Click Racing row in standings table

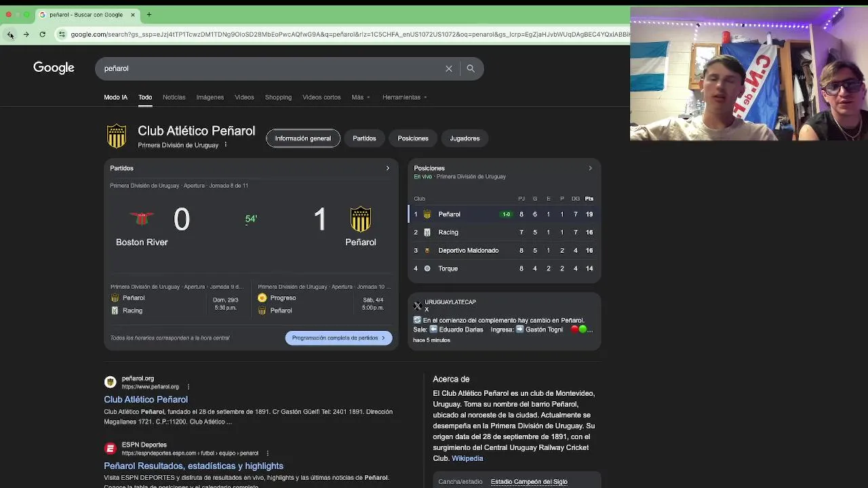[x=504, y=232]
